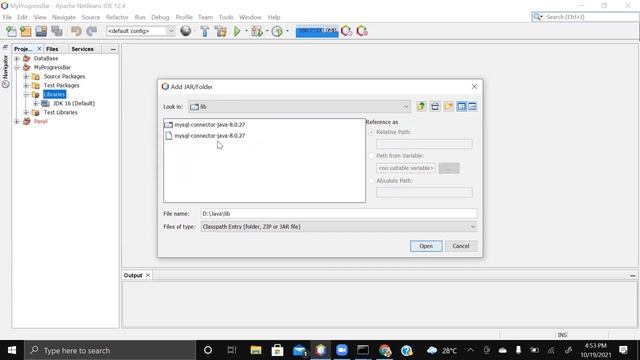Switch dialog to Details view
The image size is (640, 360).
pyautogui.click(x=472, y=107)
